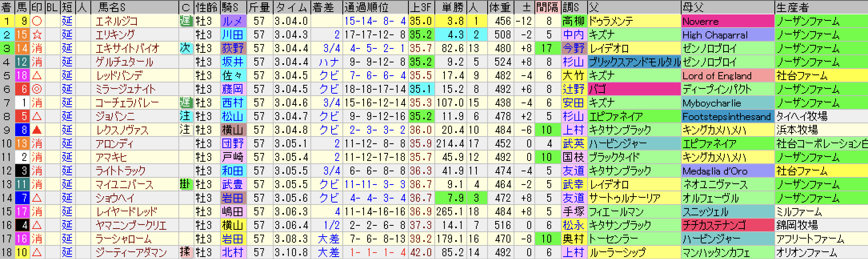The height and width of the screenshot is (259, 868).
Task: Click the 揉 badge beside ジーティーアダマン
Action: coord(186,252)
